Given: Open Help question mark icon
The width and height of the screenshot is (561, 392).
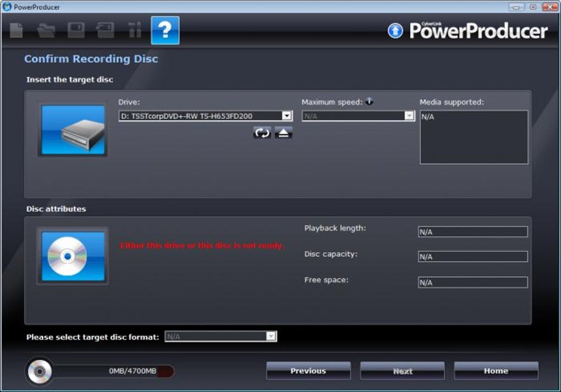Looking at the screenshot, I should 165,30.
